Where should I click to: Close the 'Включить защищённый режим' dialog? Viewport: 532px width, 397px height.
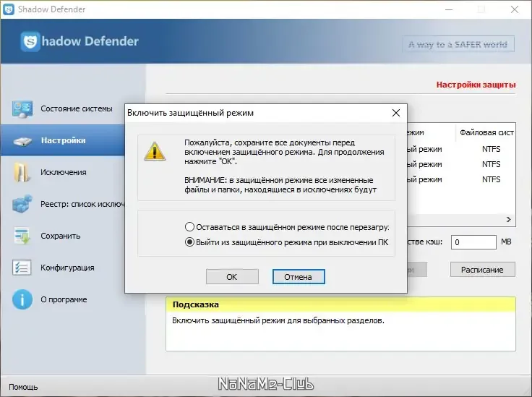[x=396, y=113]
